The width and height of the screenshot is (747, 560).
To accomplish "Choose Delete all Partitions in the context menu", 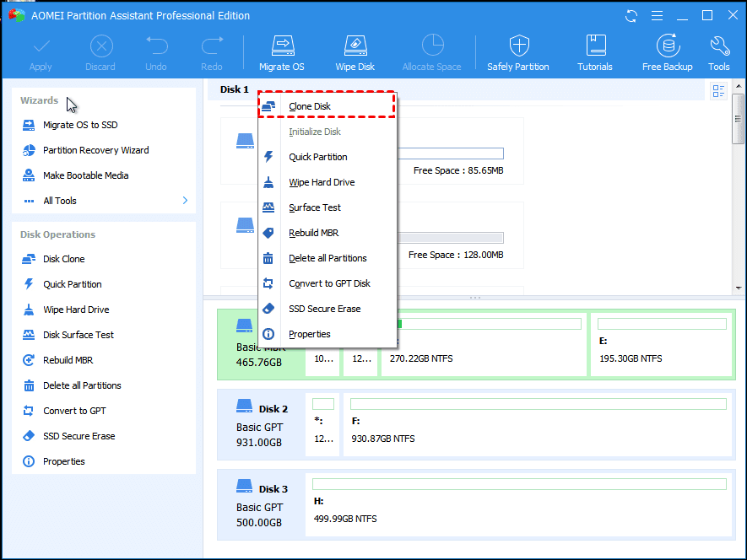I will (327, 257).
